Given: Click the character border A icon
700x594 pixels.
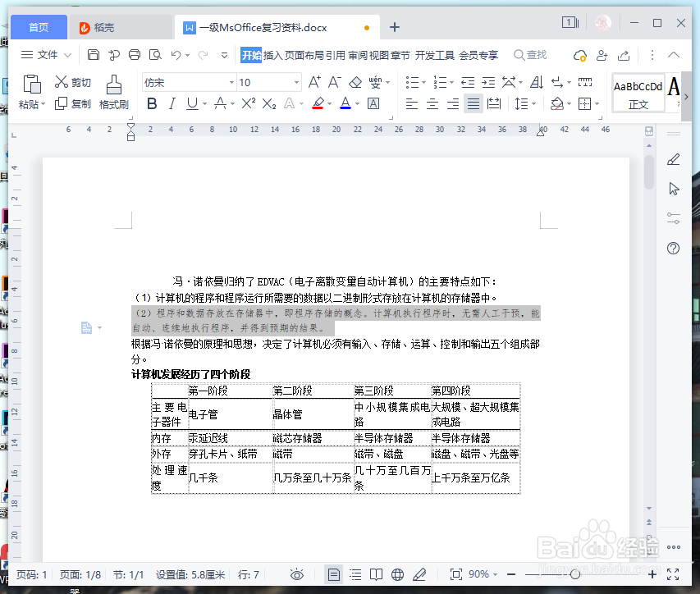Looking at the screenshot, I should (x=373, y=104).
